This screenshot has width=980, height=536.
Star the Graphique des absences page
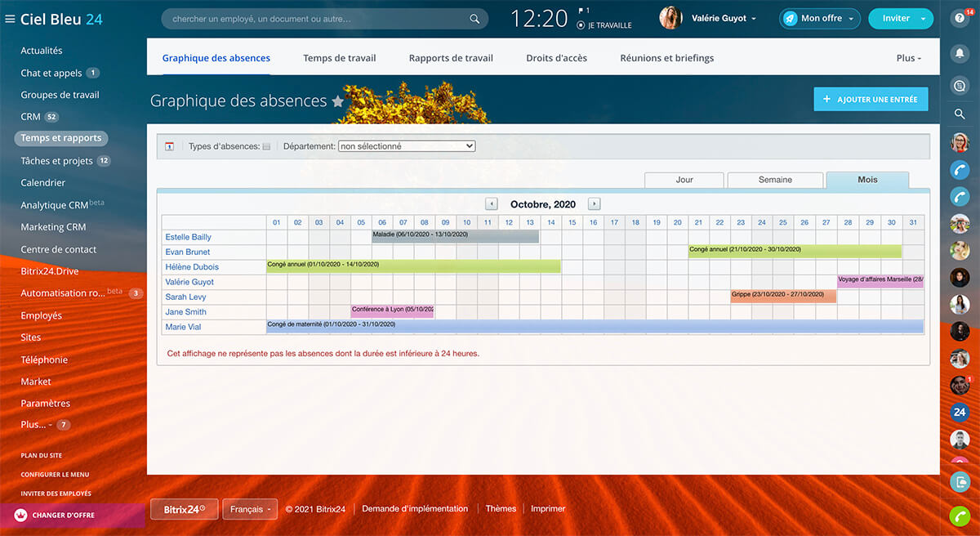[337, 101]
